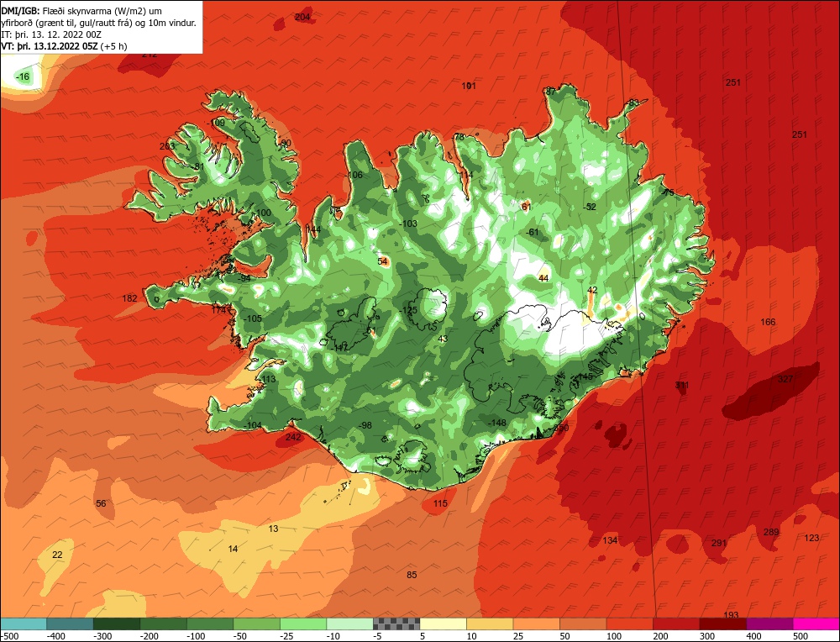The height and width of the screenshot is (642, 840).
Task: Click the '-106' value on northern peninsula
Action: (354, 176)
